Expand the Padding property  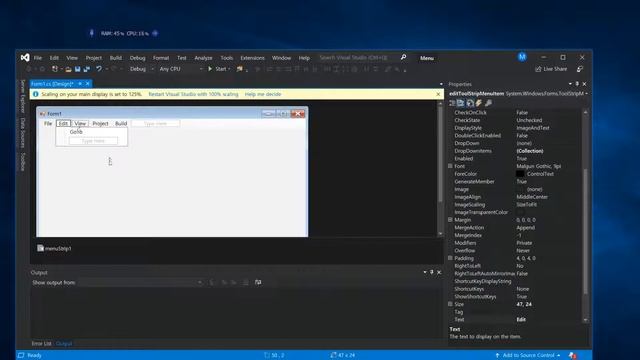[x=450, y=258]
